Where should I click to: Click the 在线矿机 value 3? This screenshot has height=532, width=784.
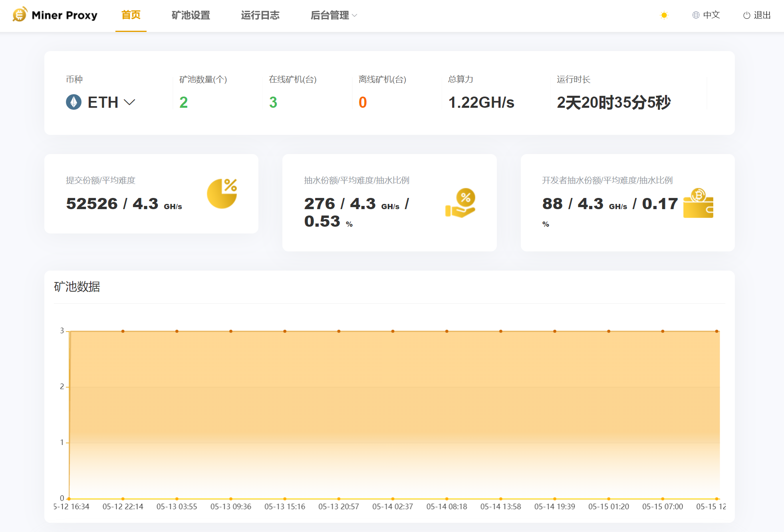point(273,103)
